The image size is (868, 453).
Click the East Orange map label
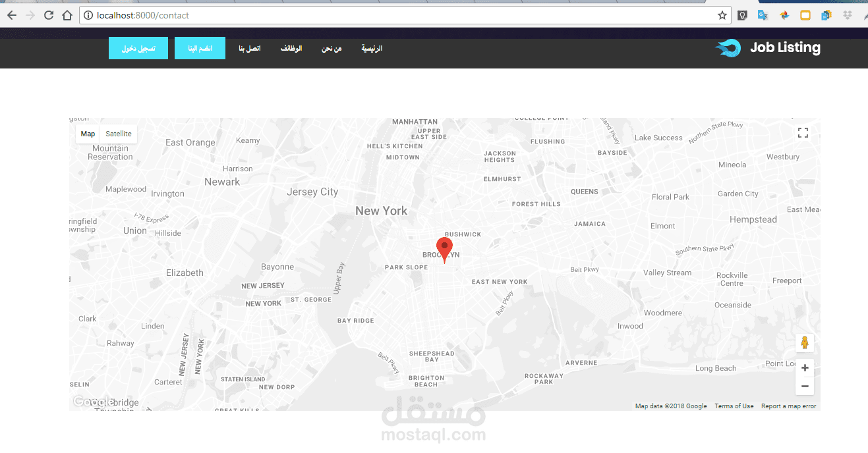190,142
